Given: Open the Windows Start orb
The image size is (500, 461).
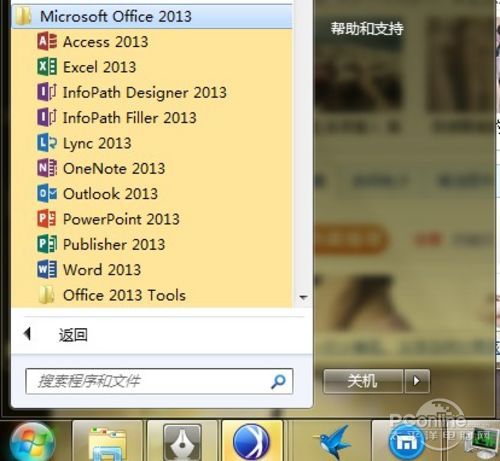Looking at the screenshot, I should coord(32,443).
